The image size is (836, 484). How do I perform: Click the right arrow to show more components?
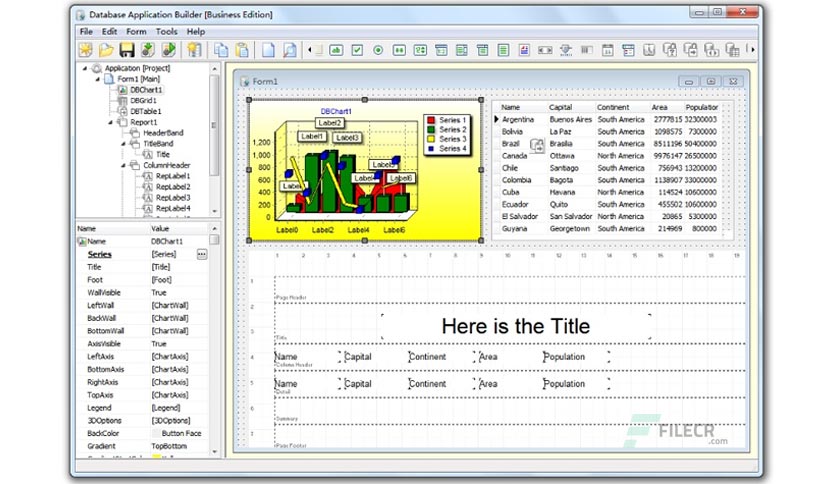tap(752, 50)
